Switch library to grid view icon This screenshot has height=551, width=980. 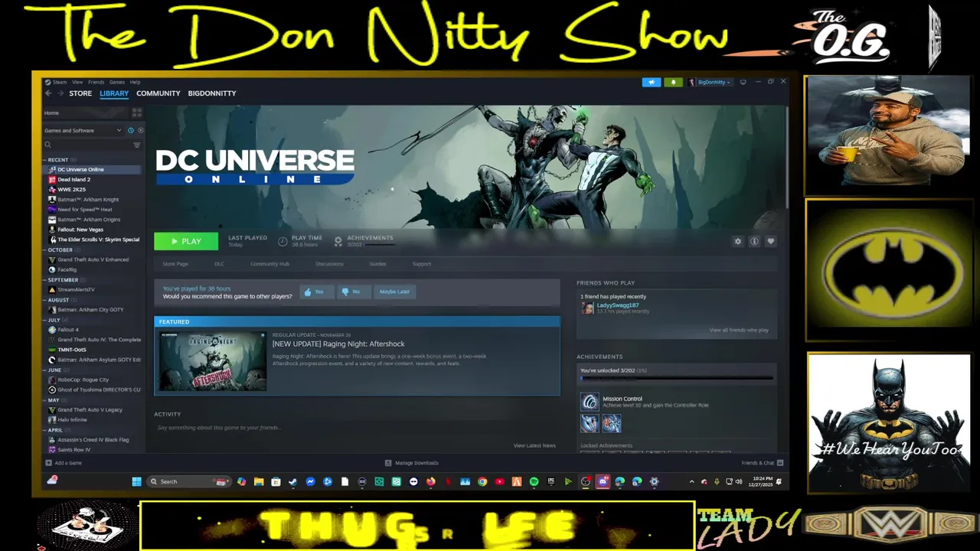137,112
